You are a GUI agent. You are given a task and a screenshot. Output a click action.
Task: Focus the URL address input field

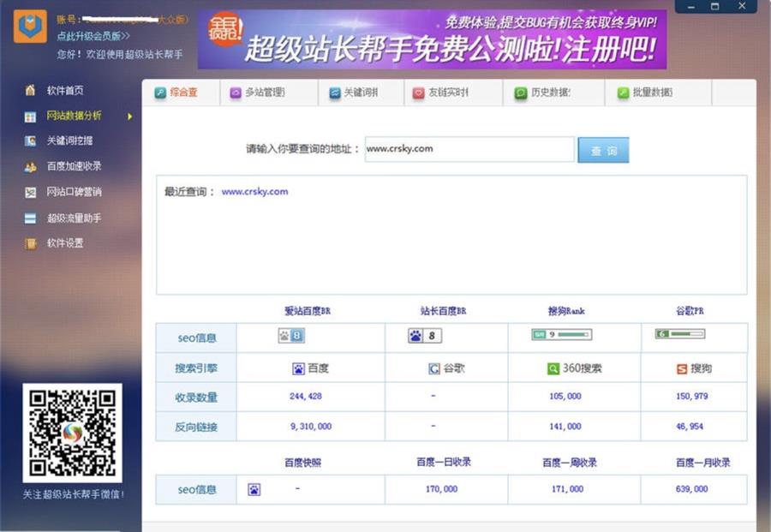(469, 149)
